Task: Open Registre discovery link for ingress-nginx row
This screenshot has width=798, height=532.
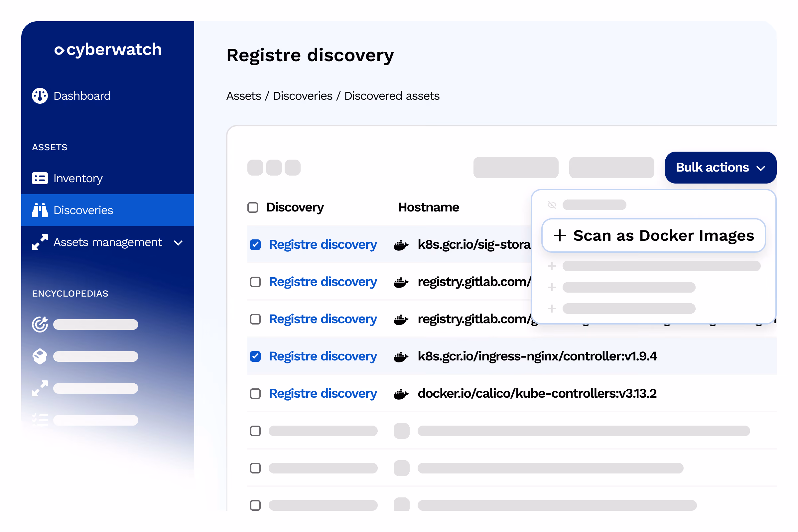Action: coord(323,356)
